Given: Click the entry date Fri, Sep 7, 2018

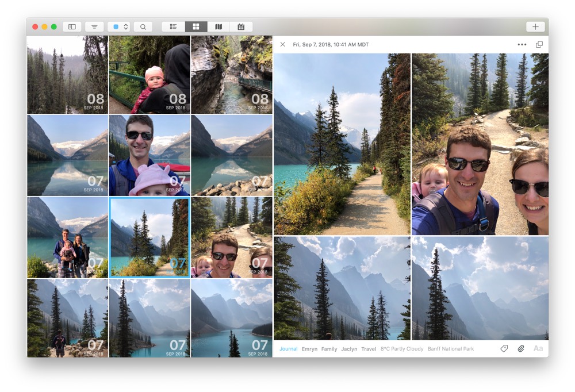Looking at the screenshot, I should point(331,44).
